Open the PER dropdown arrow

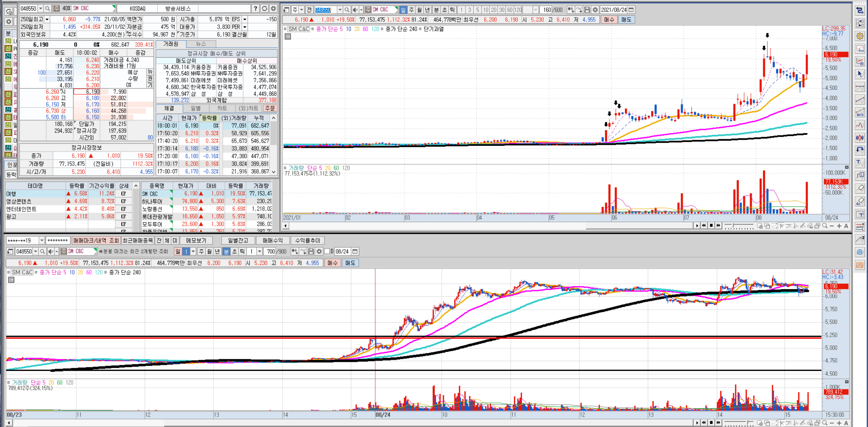coord(245,27)
